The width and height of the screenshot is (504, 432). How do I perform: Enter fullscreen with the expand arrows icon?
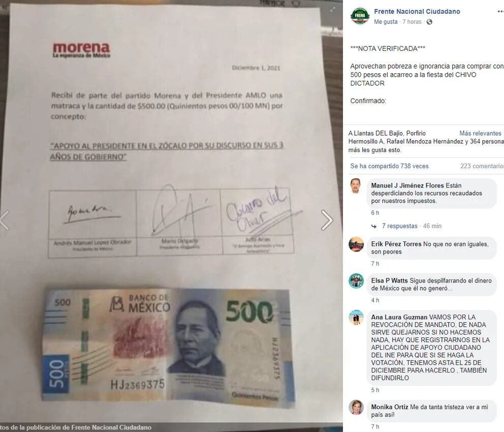tap(333, 9)
